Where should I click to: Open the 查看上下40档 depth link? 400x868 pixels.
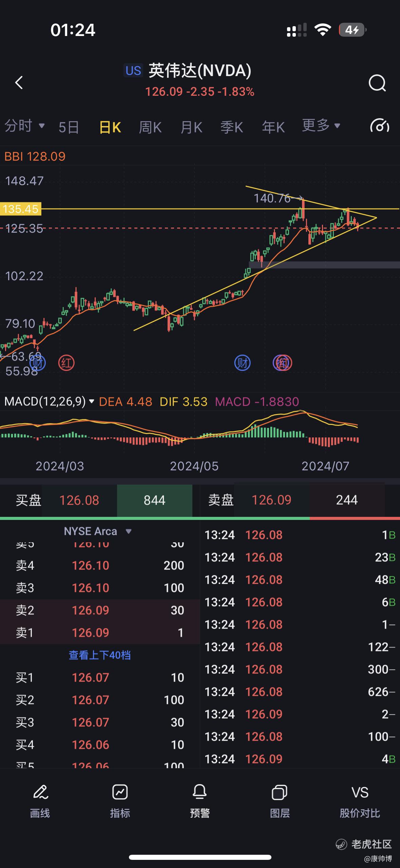(x=100, y=655)
